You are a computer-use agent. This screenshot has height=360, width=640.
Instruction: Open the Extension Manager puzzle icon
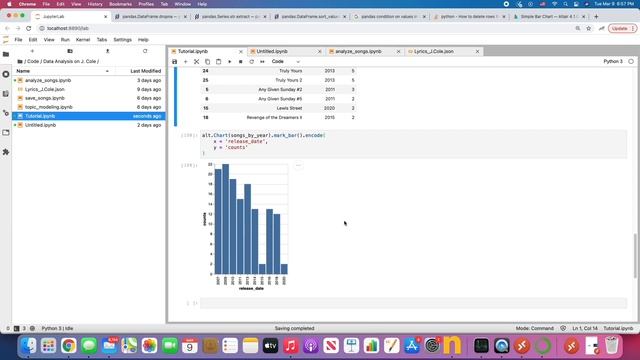(6, 152)
